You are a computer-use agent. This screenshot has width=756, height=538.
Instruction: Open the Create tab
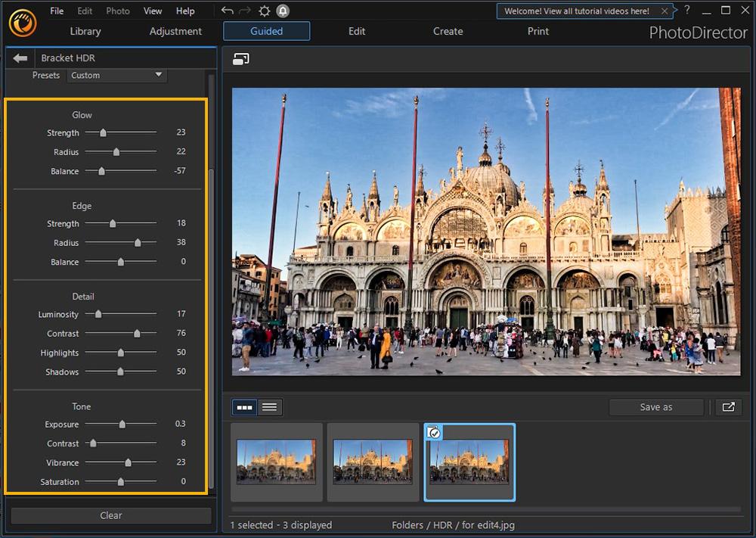(448, 32)
